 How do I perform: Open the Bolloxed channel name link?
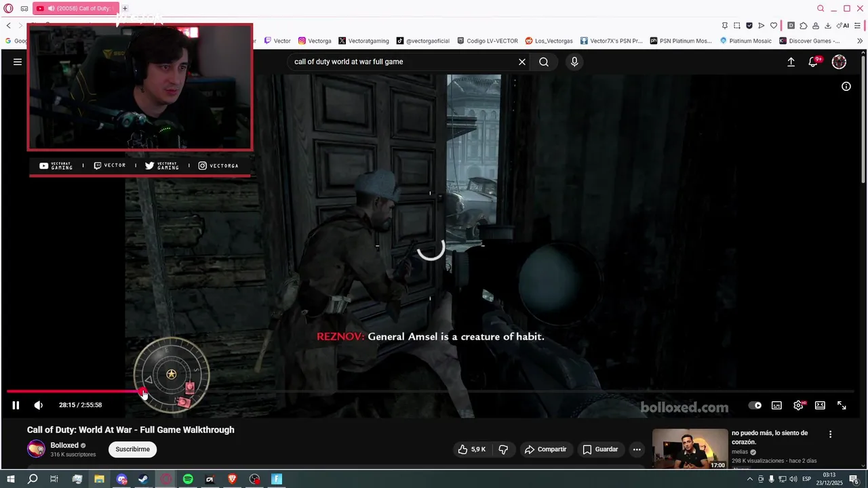(x=64, y=445)
